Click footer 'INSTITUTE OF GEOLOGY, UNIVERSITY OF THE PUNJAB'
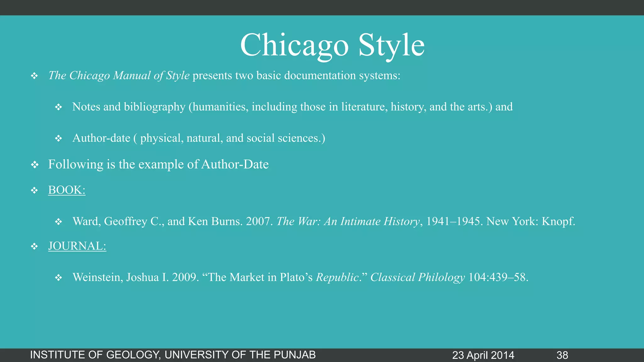 [x=173, y=355]
